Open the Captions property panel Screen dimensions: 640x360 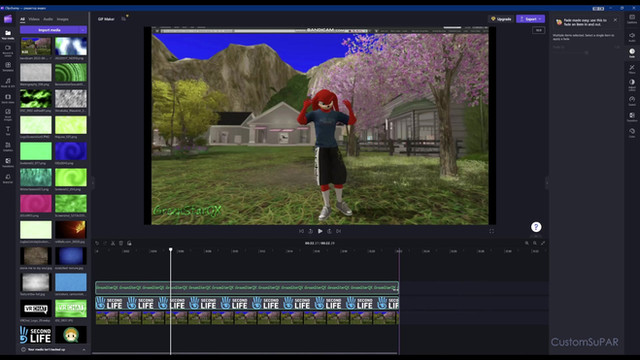(632, 19)
